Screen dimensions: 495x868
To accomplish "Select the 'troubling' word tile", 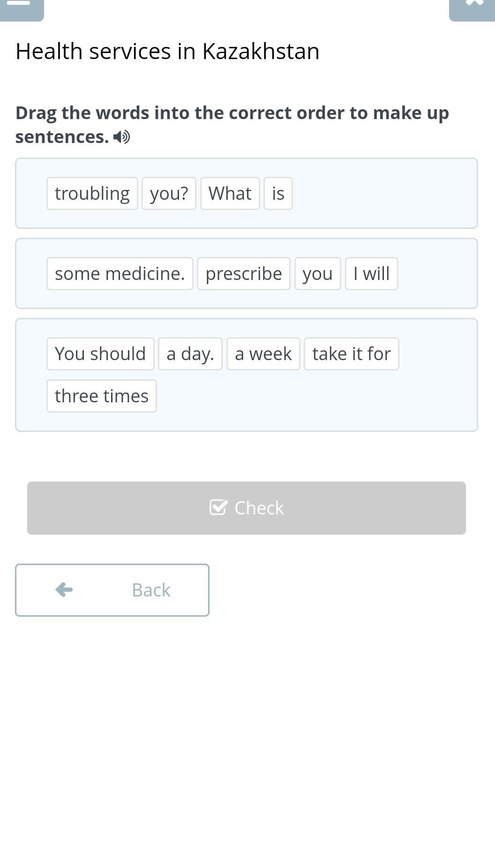I will point(92,193).
